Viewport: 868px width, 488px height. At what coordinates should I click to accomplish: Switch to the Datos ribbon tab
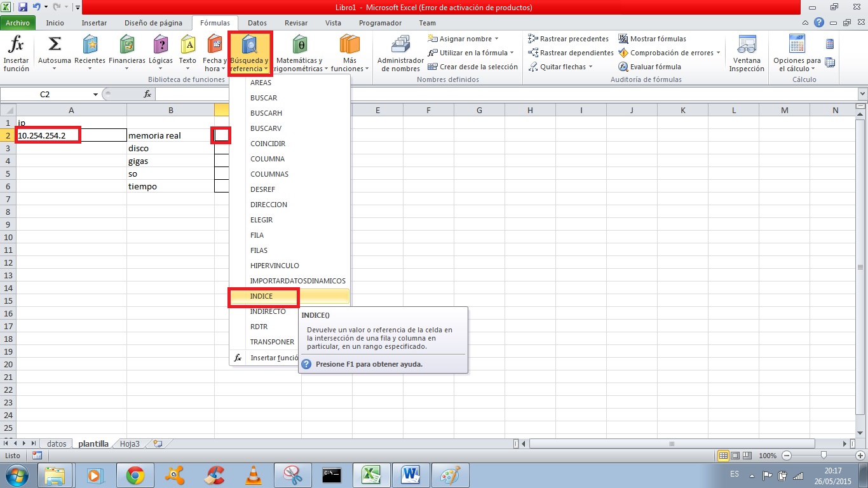[x=257, y=22]
